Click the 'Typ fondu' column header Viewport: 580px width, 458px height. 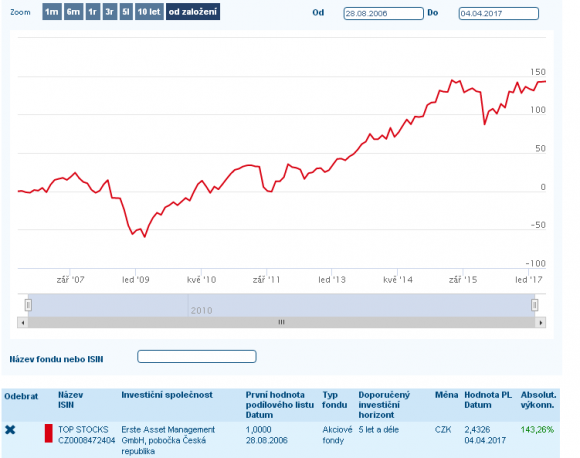[334, 400]
